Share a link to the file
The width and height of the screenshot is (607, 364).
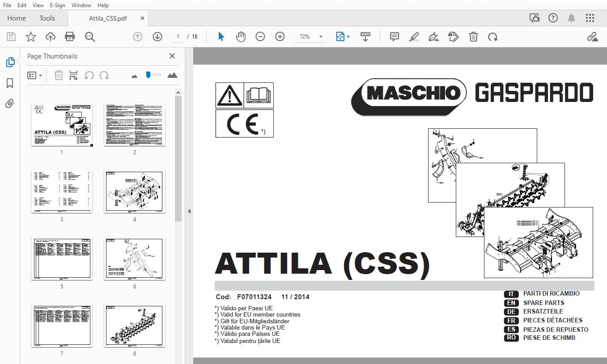tap(593, 37)
